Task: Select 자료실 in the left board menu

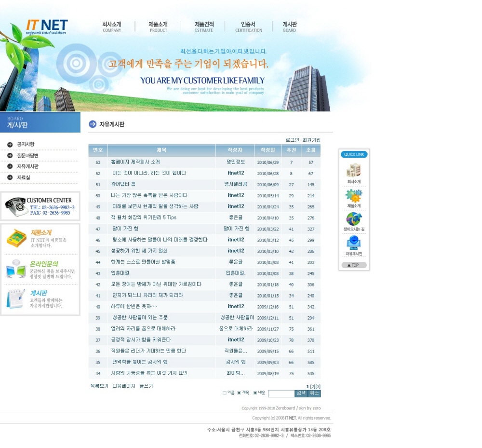Action: coord(24,177)
